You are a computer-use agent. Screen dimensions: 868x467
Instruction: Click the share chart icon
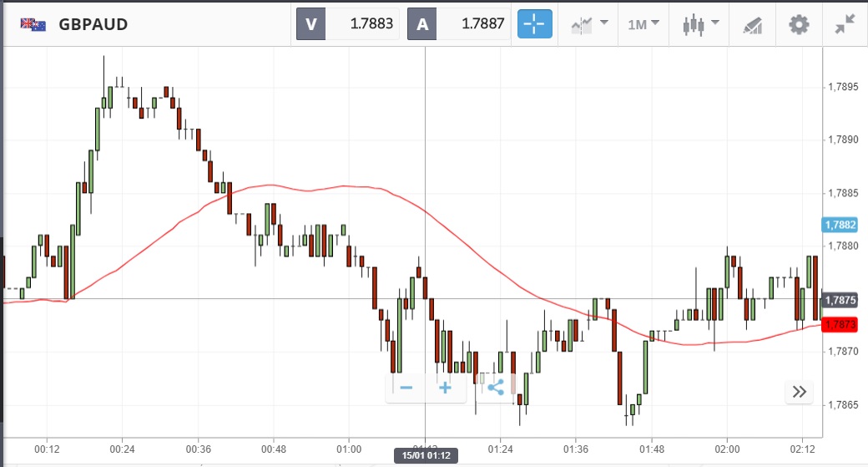pyautogui.click(x=495, y=388)
